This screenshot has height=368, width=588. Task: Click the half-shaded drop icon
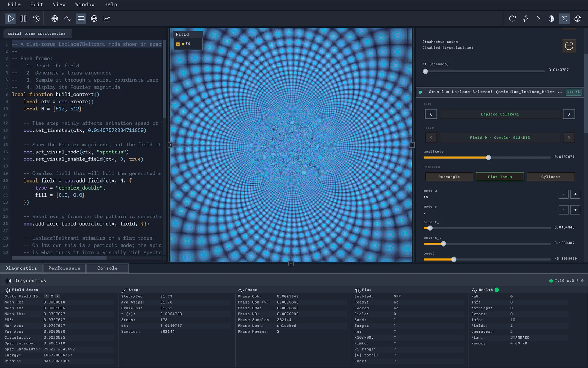coord(551,18)
